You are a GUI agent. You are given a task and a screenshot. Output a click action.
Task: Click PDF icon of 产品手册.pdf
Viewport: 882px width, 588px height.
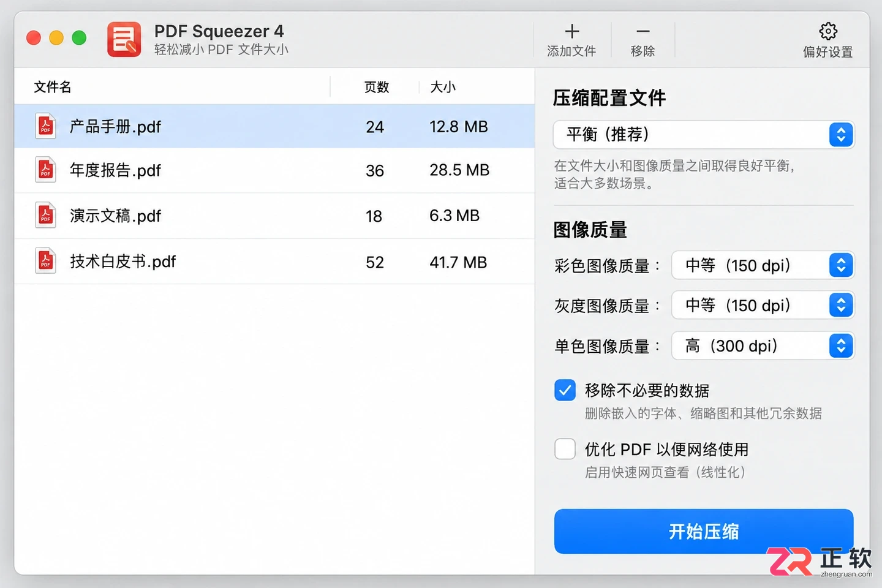click(x=45, y=126)
